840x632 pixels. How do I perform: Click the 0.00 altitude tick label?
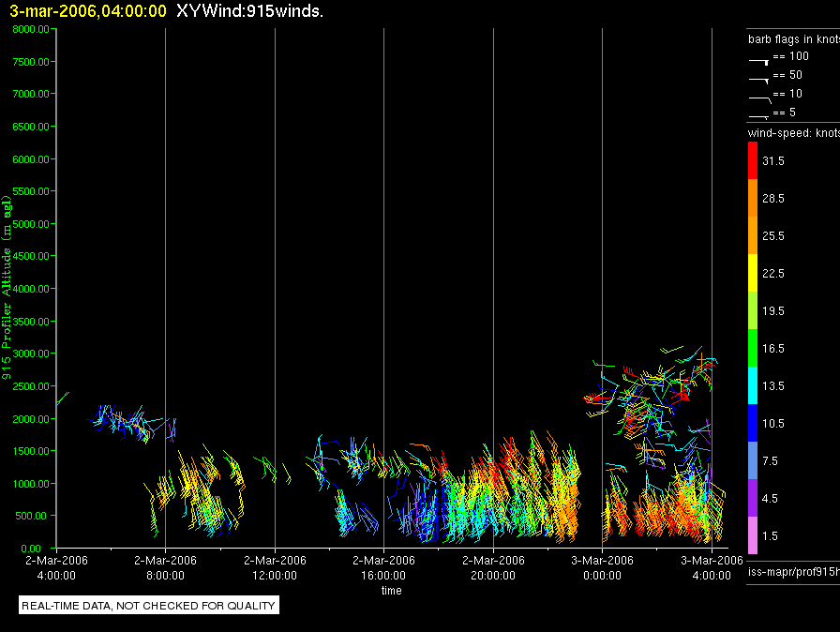click(x=31, y=549)
